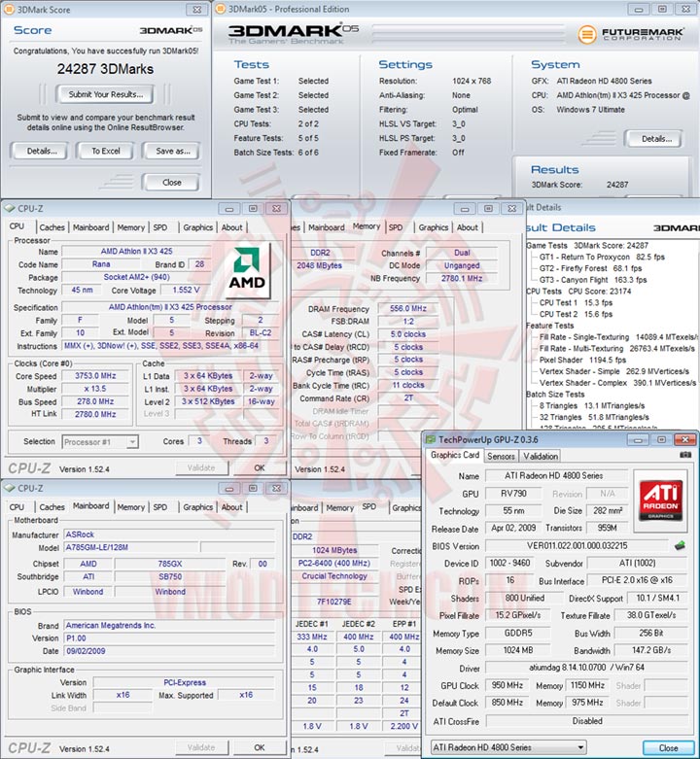Click the top CPU-Z title bar icon
This screenshot has width=700, height=759.
10,209
